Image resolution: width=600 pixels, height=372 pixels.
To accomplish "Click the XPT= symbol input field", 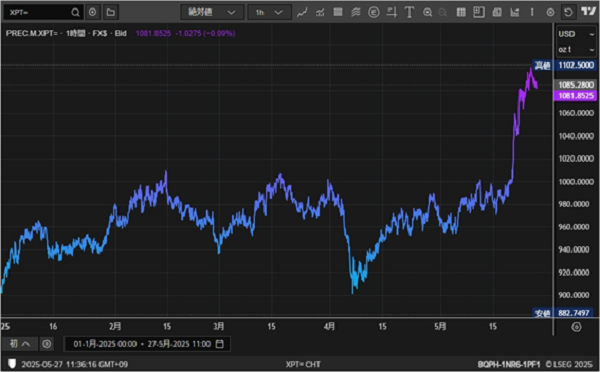I will tap(42, 13).
